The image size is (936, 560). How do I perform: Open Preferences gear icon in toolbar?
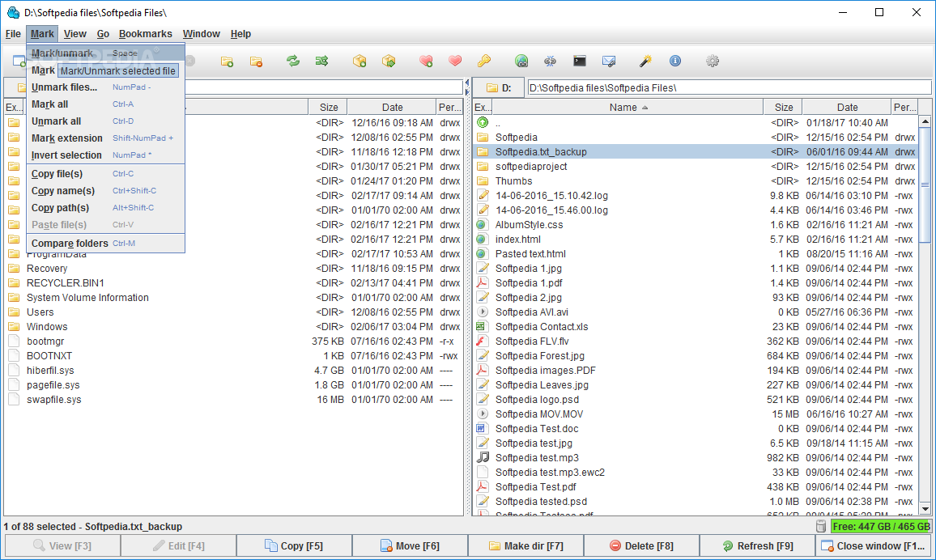coord(713,61)
